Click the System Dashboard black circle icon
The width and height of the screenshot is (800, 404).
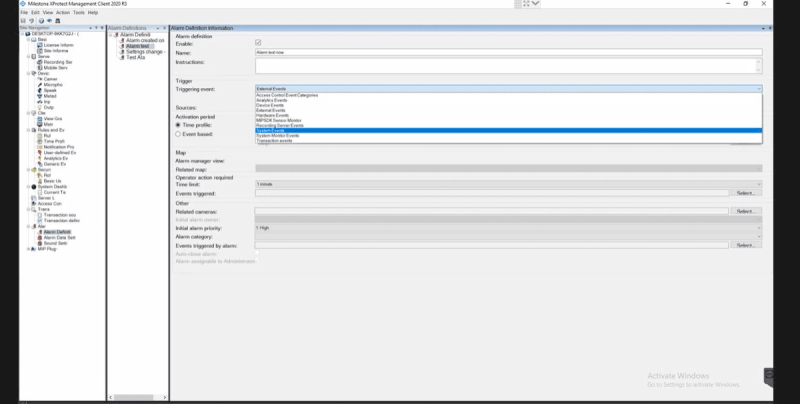point(34,187)
